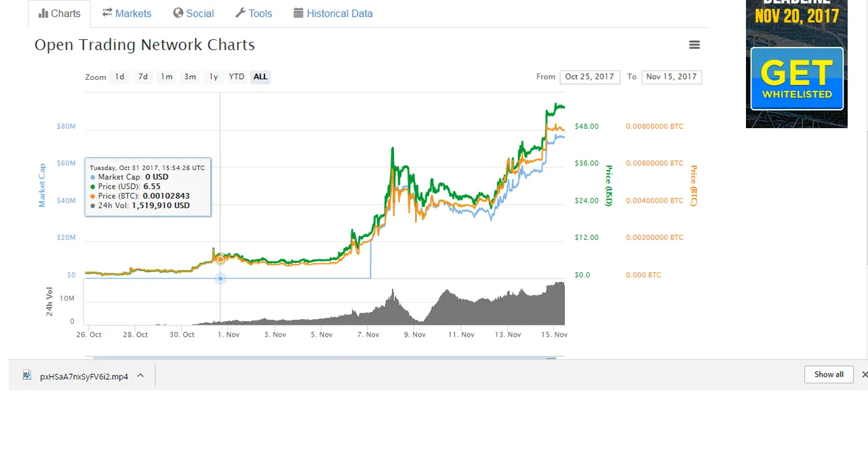Viewport: 868px width, 462px height.
Task: Open the Historical Data tab
Action: 333,14
